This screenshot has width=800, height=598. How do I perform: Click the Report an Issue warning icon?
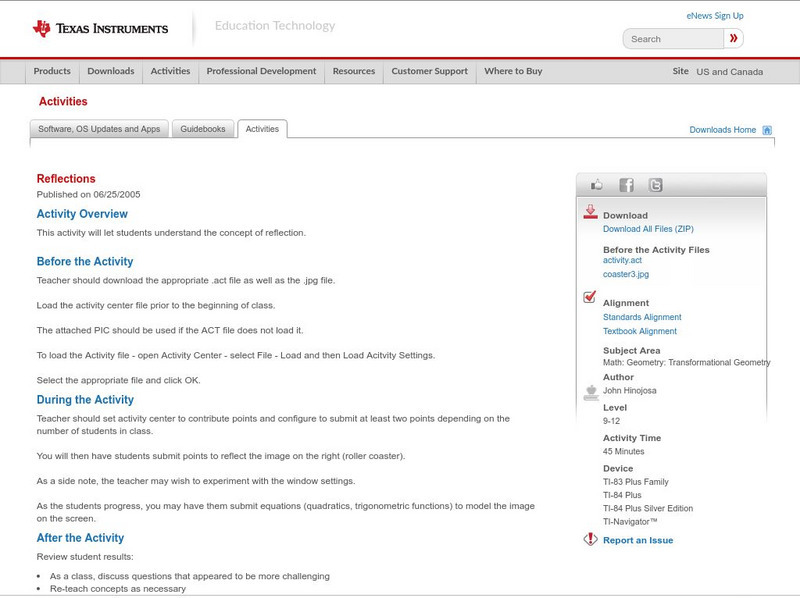590,540
